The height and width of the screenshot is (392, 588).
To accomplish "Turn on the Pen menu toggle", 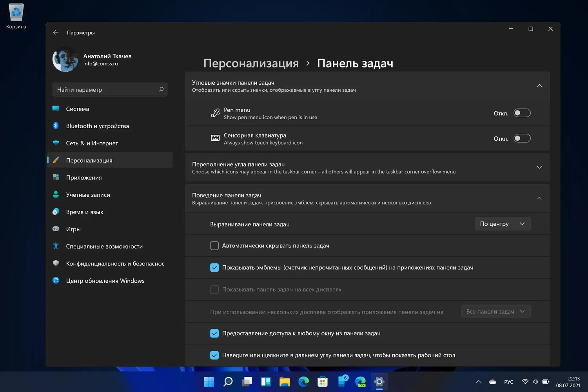I will pos(522,113).
